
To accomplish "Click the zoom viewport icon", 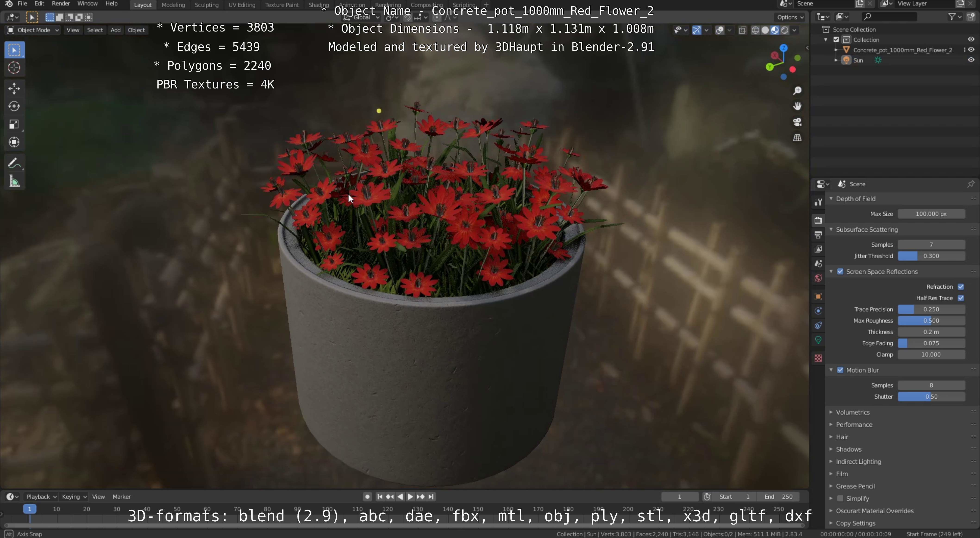I will 797,91.
